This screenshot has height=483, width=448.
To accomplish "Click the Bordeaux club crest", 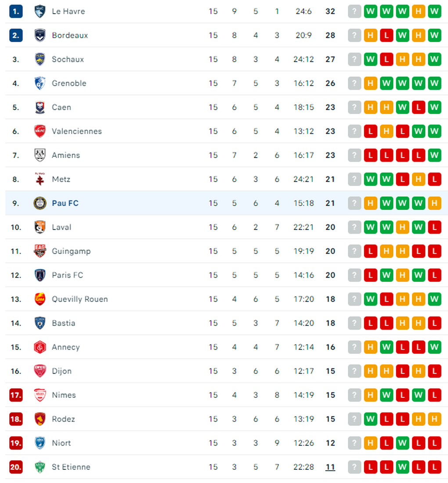I will tap(40, 36).
